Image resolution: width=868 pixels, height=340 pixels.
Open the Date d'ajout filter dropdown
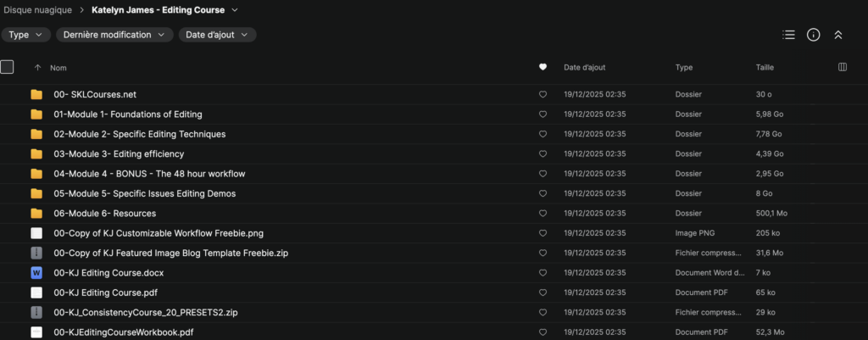(217, 35)
